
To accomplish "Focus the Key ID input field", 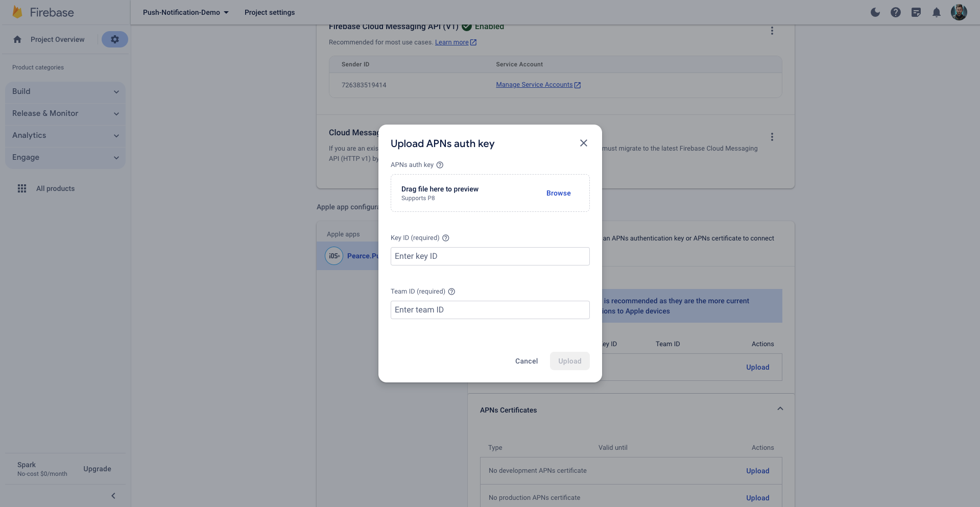I will [x=490, y=256].
